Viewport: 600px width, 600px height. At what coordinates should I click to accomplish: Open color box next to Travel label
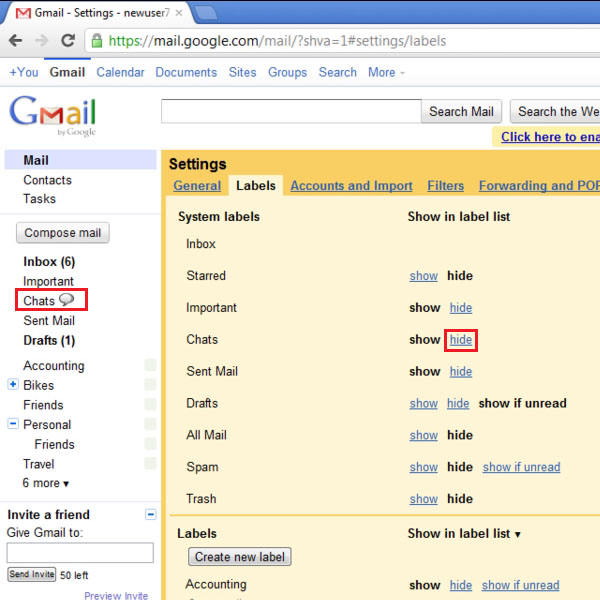pyautogui.click(x=150, y=463)
